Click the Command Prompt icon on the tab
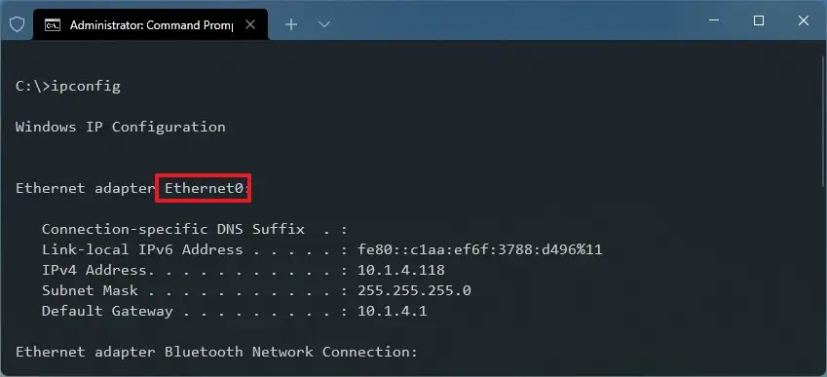 (x=52, y=25)
